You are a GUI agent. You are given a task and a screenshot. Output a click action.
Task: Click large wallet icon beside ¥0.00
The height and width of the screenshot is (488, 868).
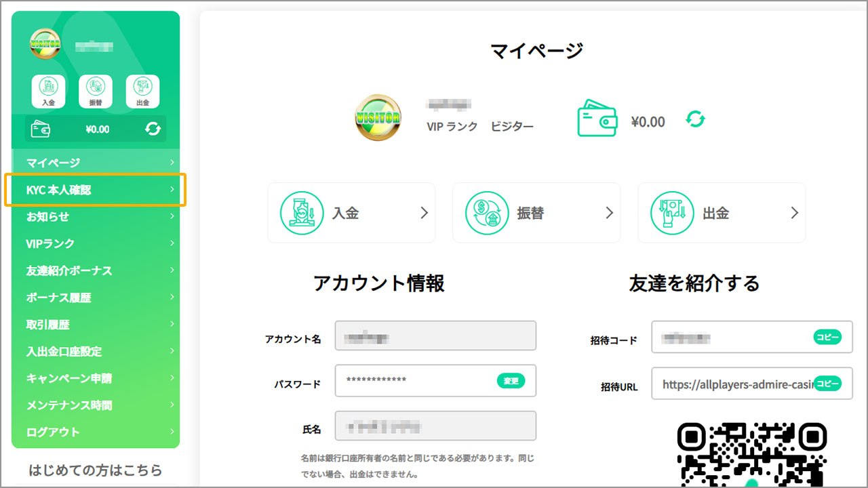pyautogui.click(x=597, y=119)
